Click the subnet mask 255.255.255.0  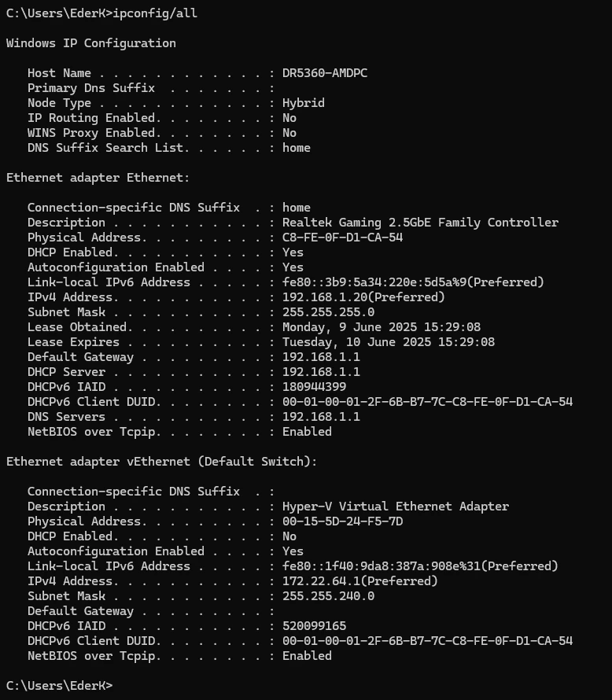329,311
